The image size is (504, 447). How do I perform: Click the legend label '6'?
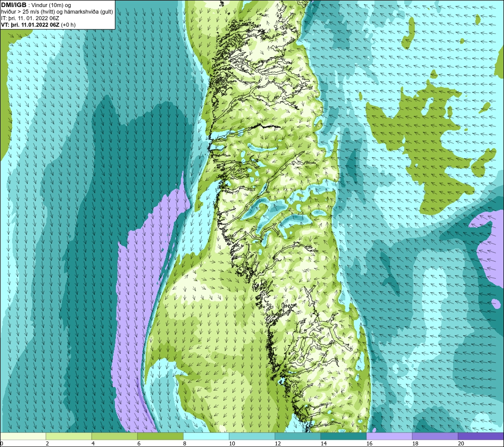[x=139, y=443]
